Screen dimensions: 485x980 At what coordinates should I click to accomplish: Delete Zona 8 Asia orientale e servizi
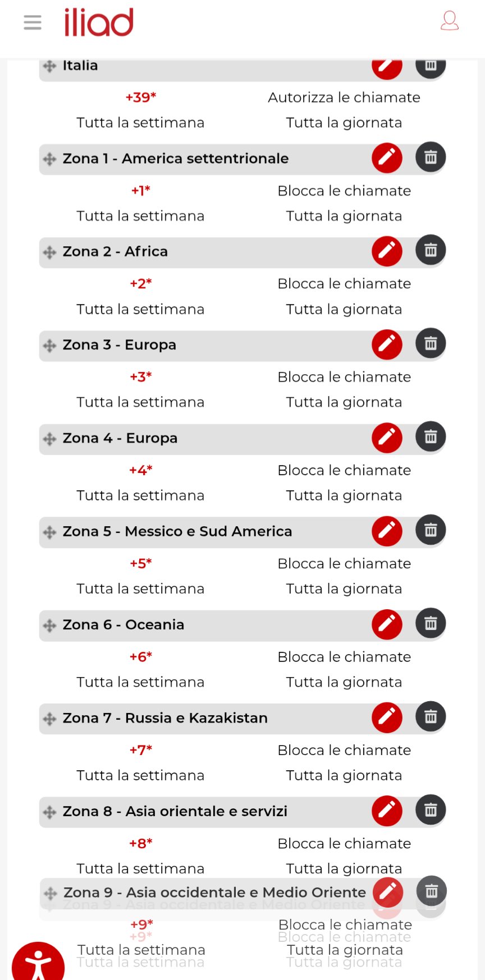pyautogui.click(x=431, y=810)
